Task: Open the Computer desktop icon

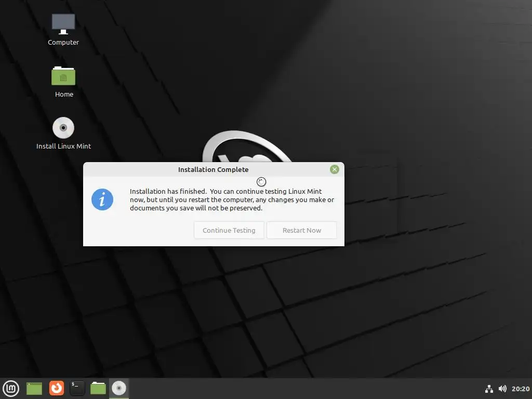Action: point(63,30)
